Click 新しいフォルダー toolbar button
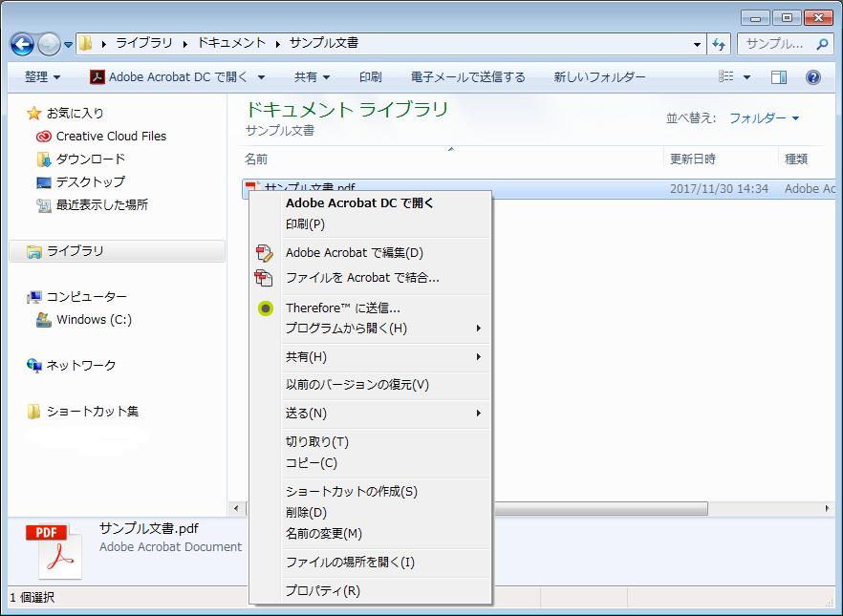This screenshot has height=616, width=843. [599, 77]
